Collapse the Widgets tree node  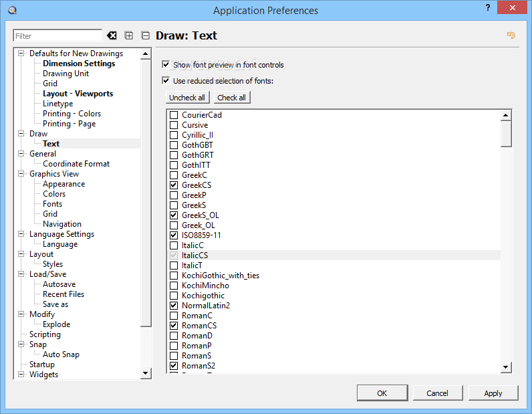21,375
